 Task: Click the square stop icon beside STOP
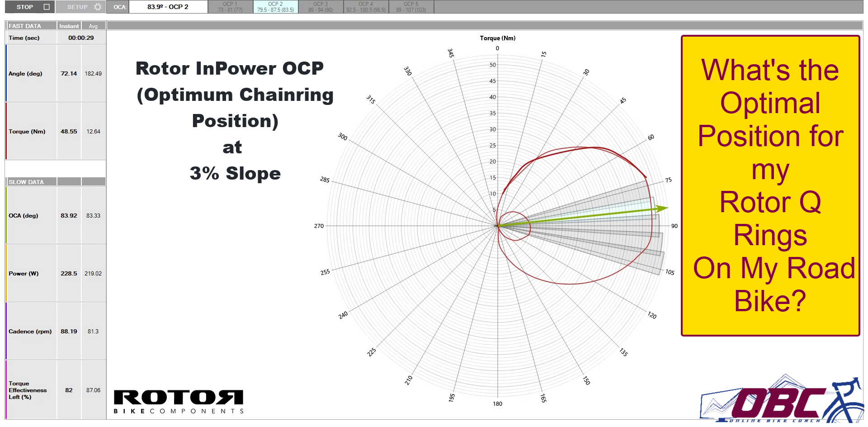click(x=46, y=6)
